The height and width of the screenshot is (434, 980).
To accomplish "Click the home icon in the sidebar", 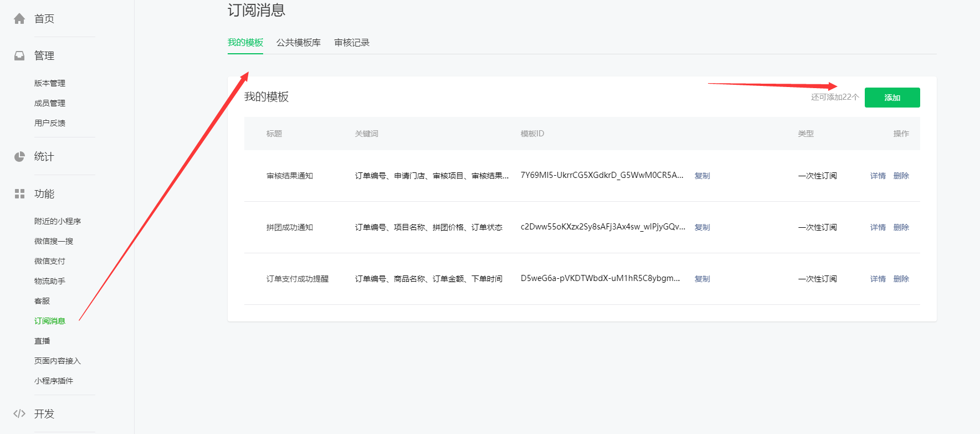I will click(19, 19).
